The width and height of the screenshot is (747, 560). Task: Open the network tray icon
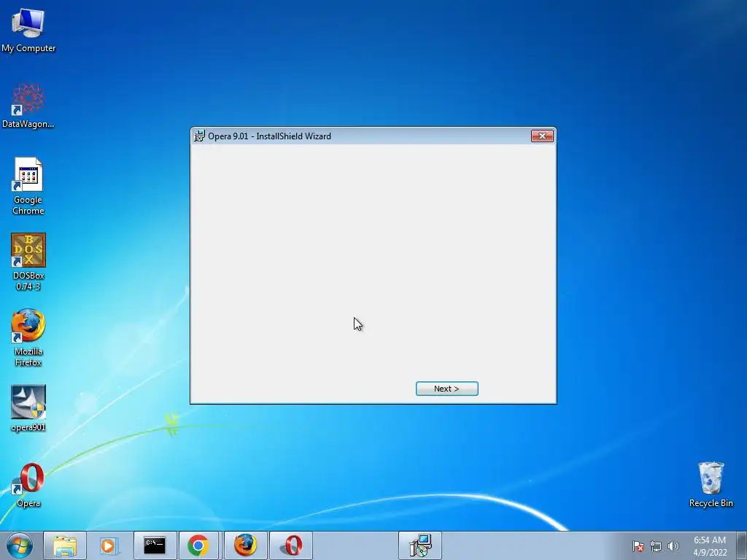click(656, 546)
